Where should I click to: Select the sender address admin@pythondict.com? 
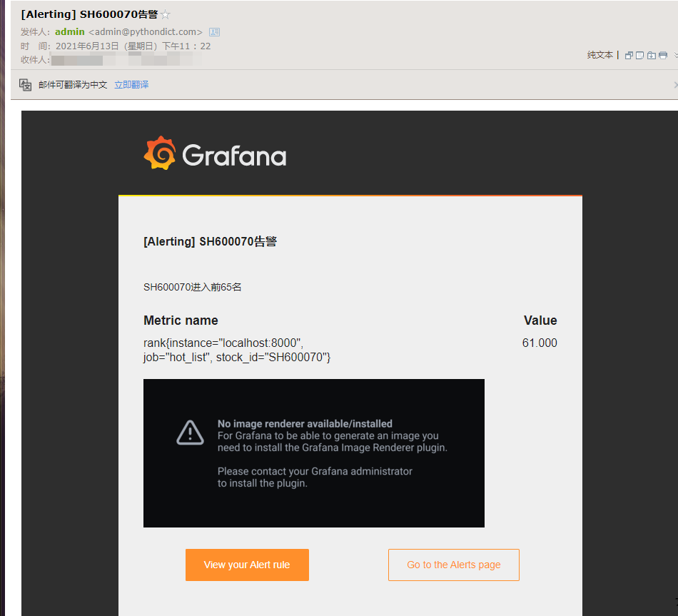coord(146,32)
